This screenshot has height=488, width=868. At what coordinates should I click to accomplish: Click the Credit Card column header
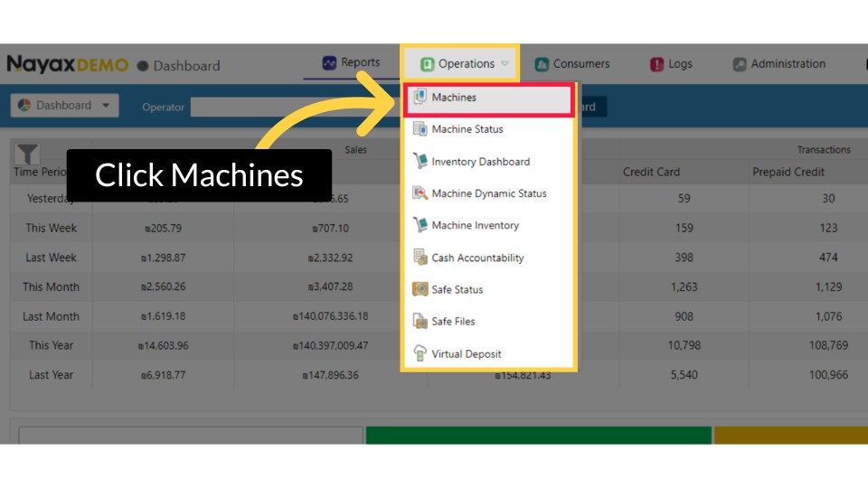(651, 172)
